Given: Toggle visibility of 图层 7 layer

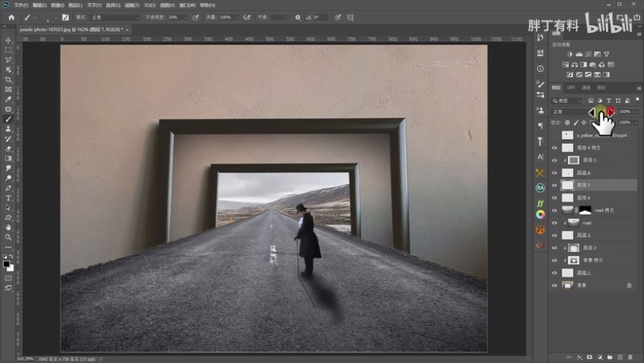Looking at the screenshot, I should 554,185.
